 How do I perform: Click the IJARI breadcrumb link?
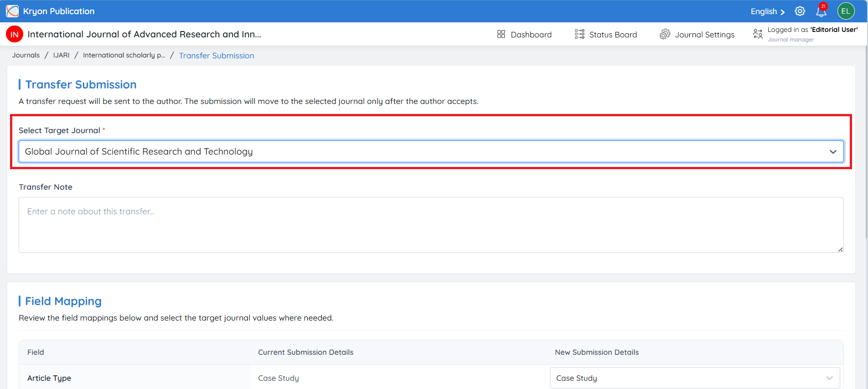[x=62, y=55]
